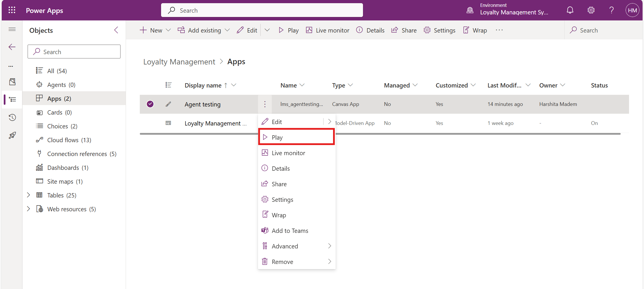Click the rocket publish icon in left rail
The height and width of the screenshot is (289, 644).
[x=12, y=135]
